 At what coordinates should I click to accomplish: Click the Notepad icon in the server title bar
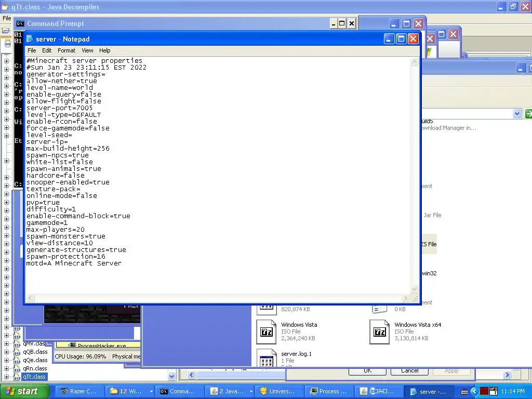(30, 38)
